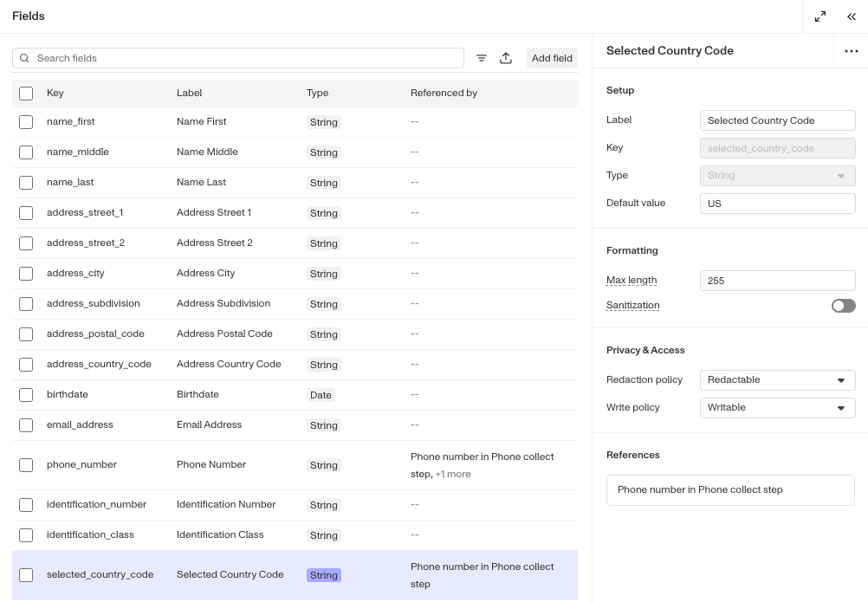Check the name_middle row checkbox
868x602 pixels.
26,152
